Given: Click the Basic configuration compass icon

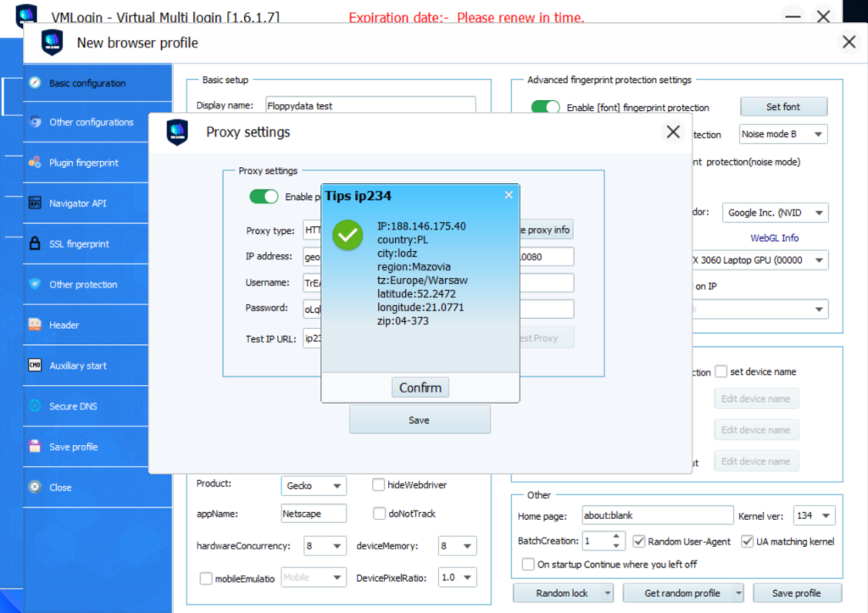Looking at the screenshot, I should [35, 83].
